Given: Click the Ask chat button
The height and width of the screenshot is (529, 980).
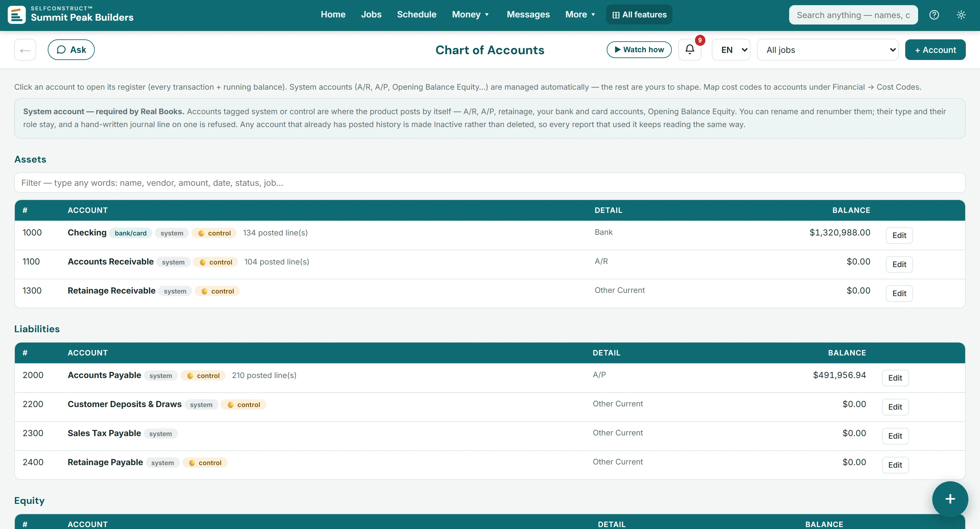Looking at the screenshot, I should [x=71, y=49].
